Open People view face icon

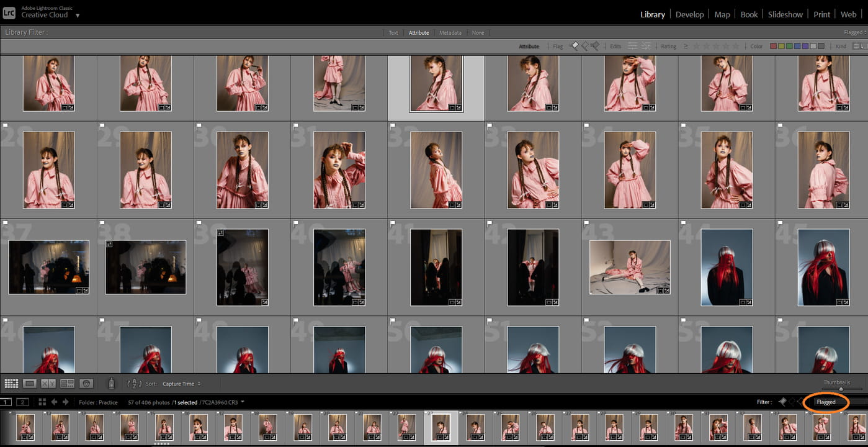click(x=86, y=384)
